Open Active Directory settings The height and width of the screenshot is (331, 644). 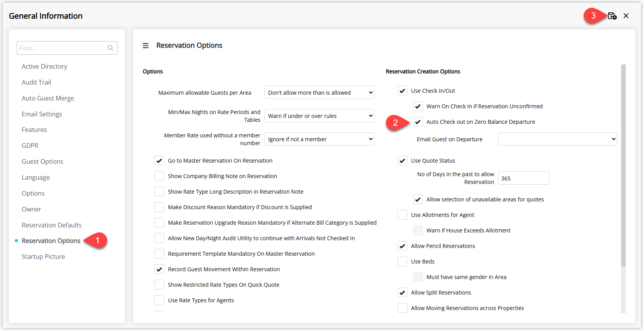click(x=45, y=66)
